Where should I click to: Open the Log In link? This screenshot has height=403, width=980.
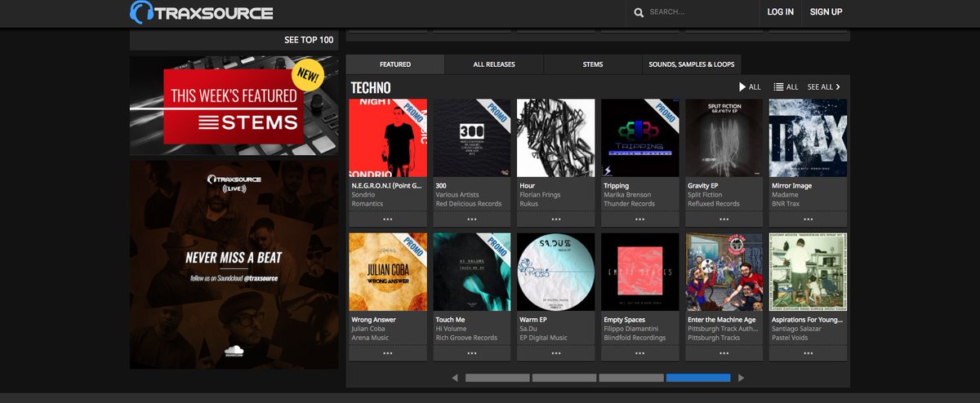tap(780, 12)
